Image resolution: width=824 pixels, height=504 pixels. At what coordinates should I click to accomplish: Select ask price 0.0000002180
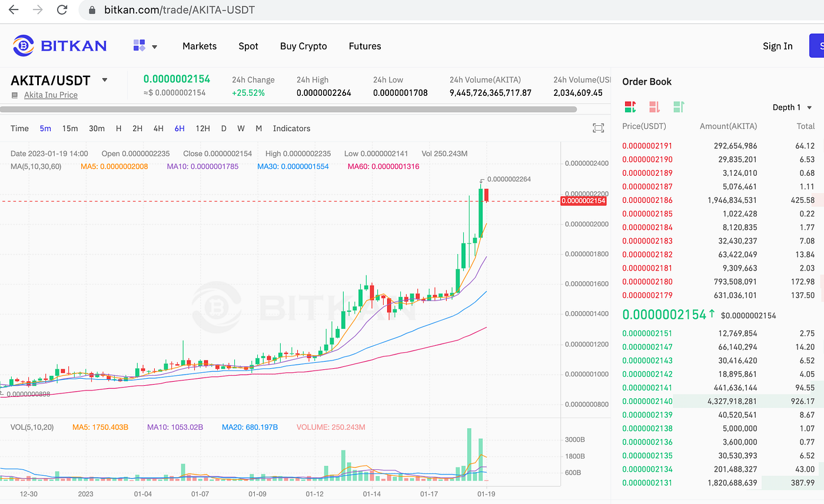[647, 282]
